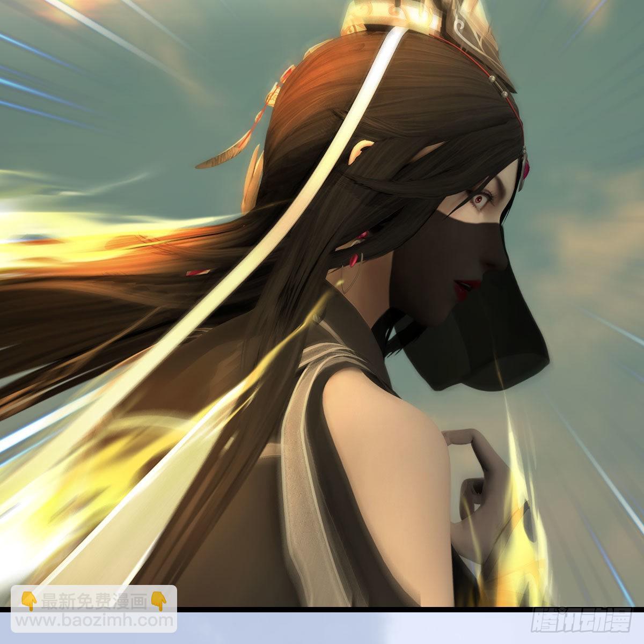This screenshot has width=644, height=644.
Task: Click the left pointing-down hand emoji
Action: [28, 601]
